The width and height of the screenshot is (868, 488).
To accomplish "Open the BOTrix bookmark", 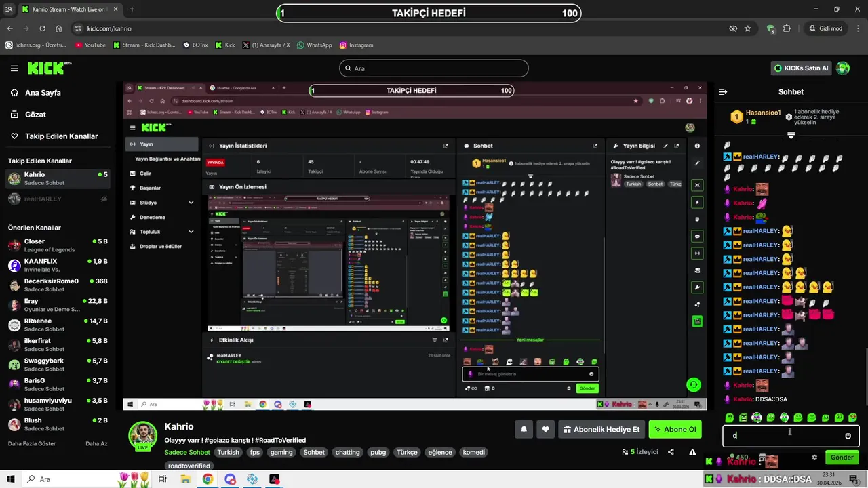I will [195, 45].
